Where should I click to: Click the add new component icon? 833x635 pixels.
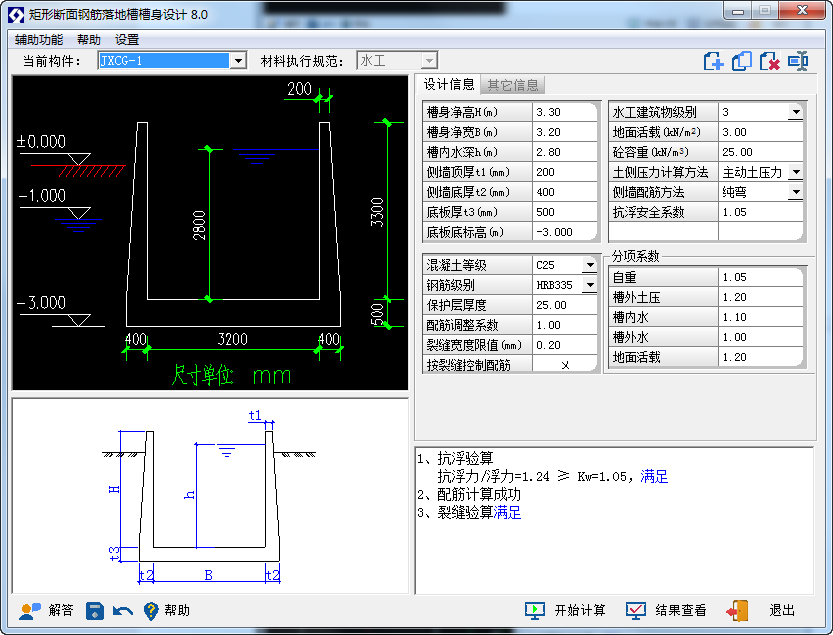(x=713, y=61)
